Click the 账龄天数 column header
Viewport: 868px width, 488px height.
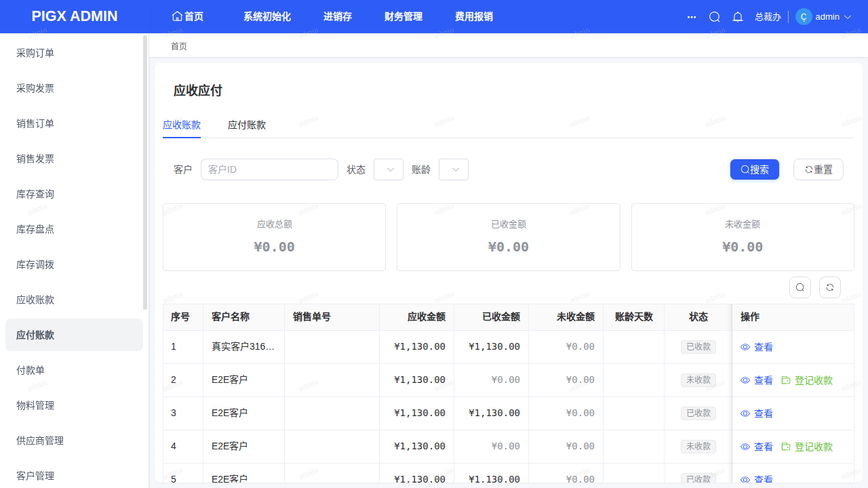tap(633, 317)
